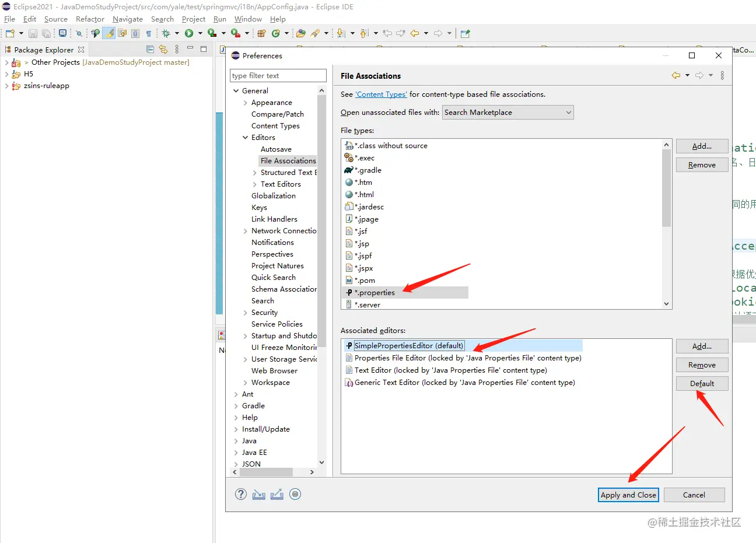Select the *.pom file type

tap(365, 281)
